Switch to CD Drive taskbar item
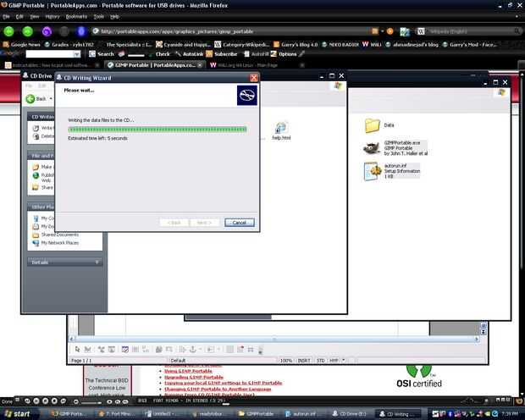This screenshot has width=525, height=420. (350, 414)
